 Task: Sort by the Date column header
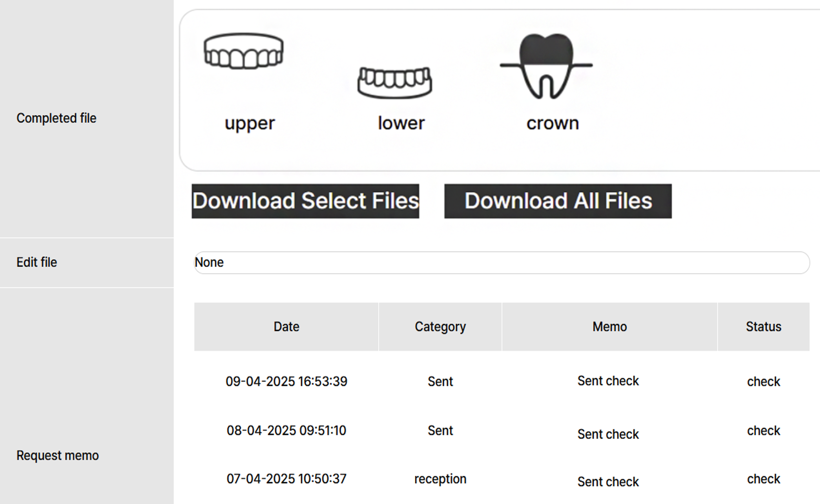286,327
